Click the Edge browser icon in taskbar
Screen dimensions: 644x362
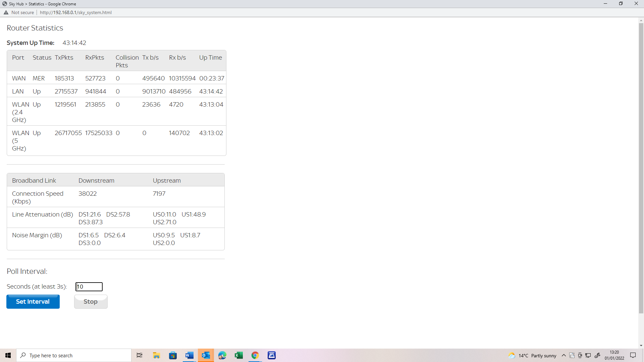pyautogui.click(x=223, y=355)
